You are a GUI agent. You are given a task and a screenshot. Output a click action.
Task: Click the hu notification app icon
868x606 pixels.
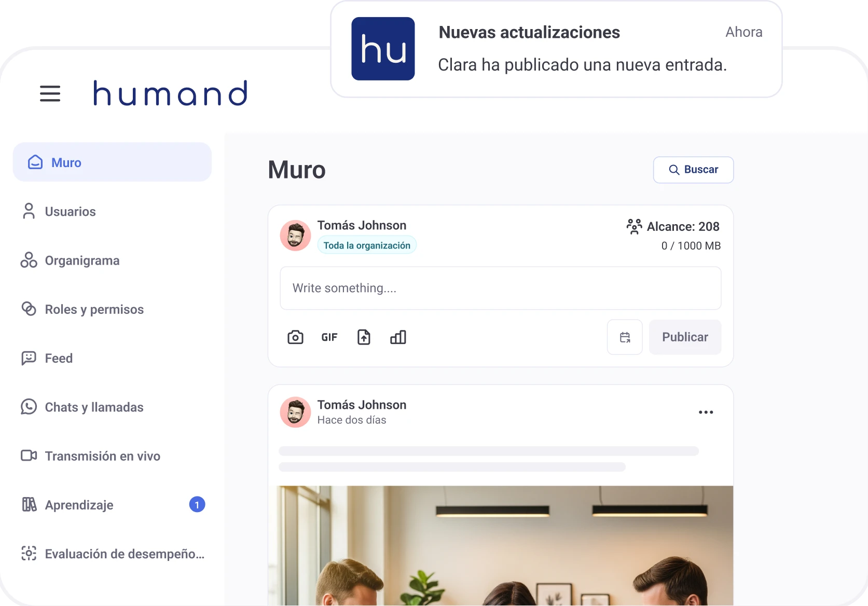pyautogui.click(x=383, y=49)
